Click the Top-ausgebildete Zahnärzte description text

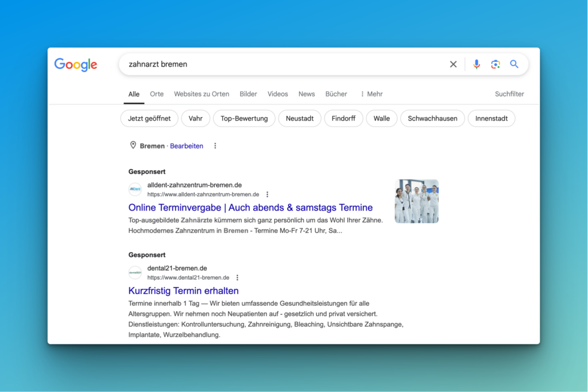coord(256,225)
